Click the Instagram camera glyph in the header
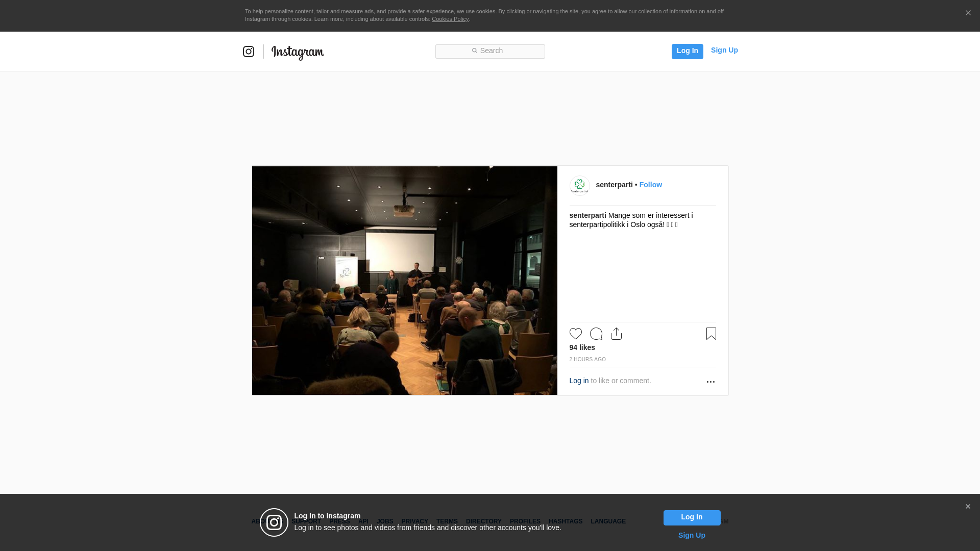This screenshot has width=980, height=551. click(249, 52)
